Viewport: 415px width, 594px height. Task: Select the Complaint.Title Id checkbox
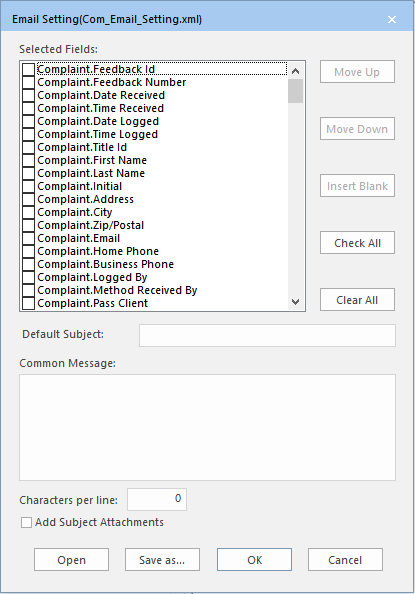28,147
